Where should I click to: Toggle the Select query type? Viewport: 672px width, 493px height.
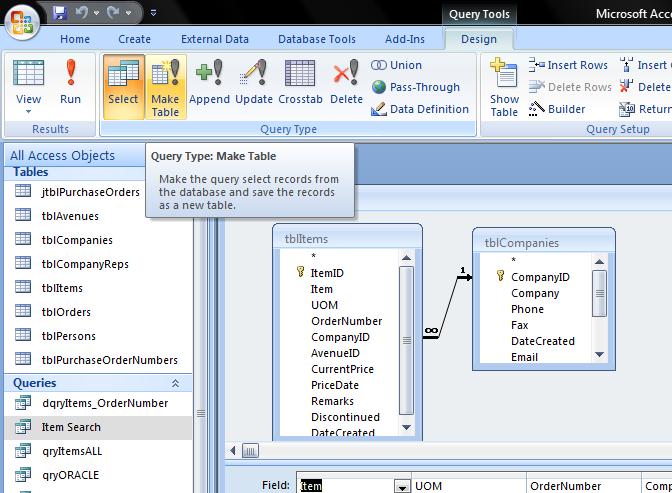123,86
